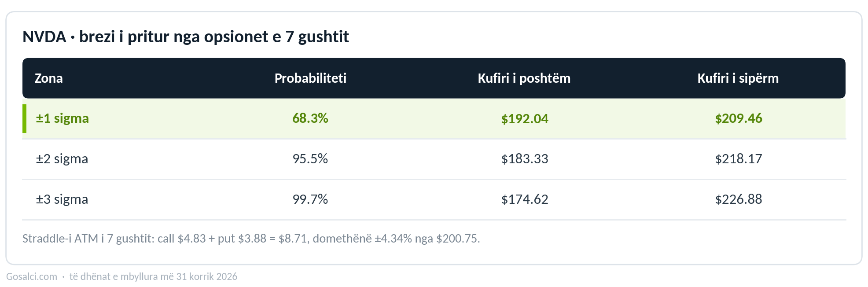Screen dimensions: 868x287
Task: Select the ±1 sigma row label
Action: 63,118
